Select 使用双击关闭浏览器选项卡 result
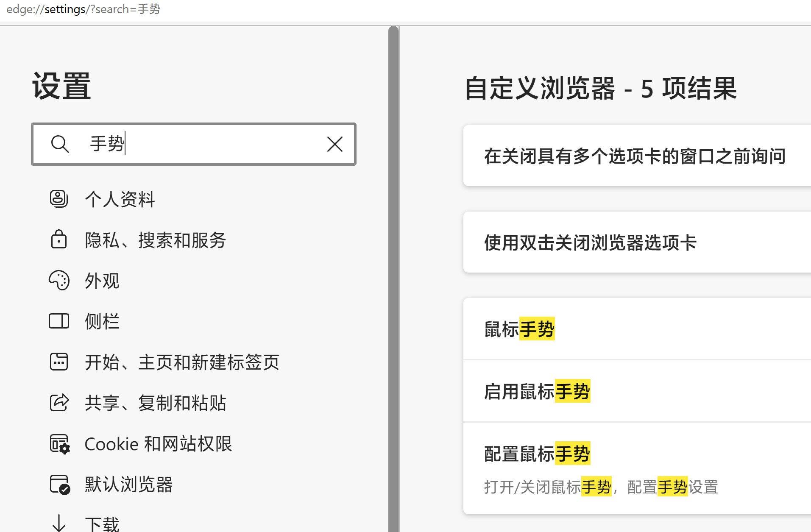The image size is (811, 532). pyautogui.click(x=637, y=242)
